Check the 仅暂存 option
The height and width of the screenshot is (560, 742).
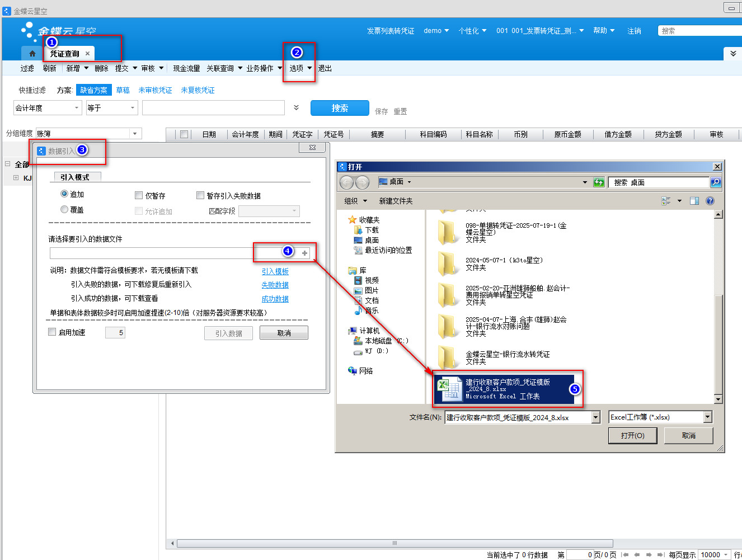coord(139,195)
